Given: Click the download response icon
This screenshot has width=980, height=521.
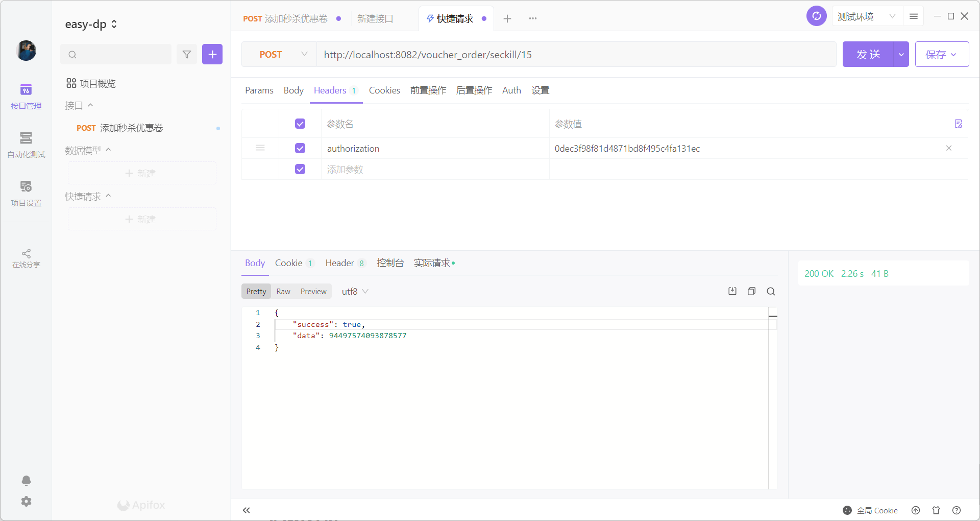Looking at the screenshot, I should tap(732, 291).
